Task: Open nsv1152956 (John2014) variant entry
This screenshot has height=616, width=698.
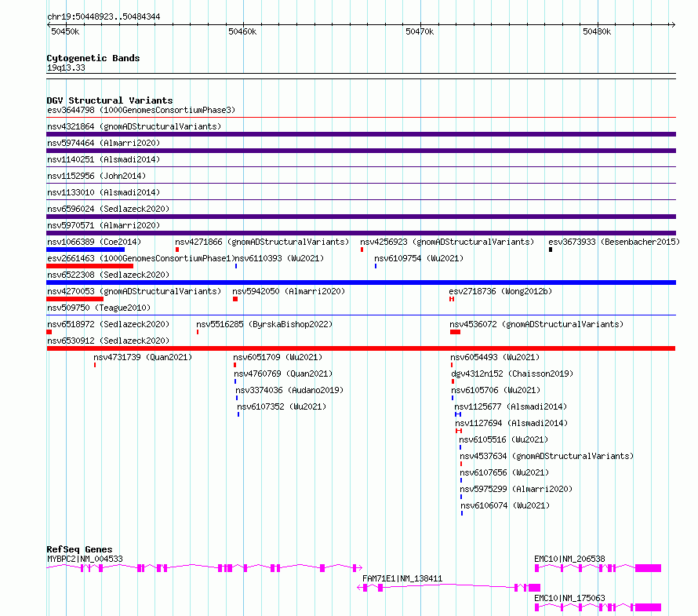Action: pyautogui.click(x=96, y=176)
